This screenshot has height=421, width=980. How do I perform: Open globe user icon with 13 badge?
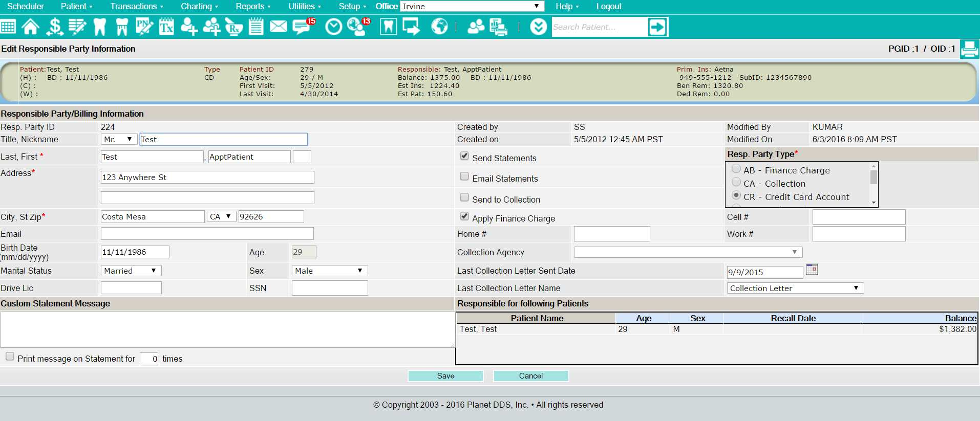[x=358, y=27]
